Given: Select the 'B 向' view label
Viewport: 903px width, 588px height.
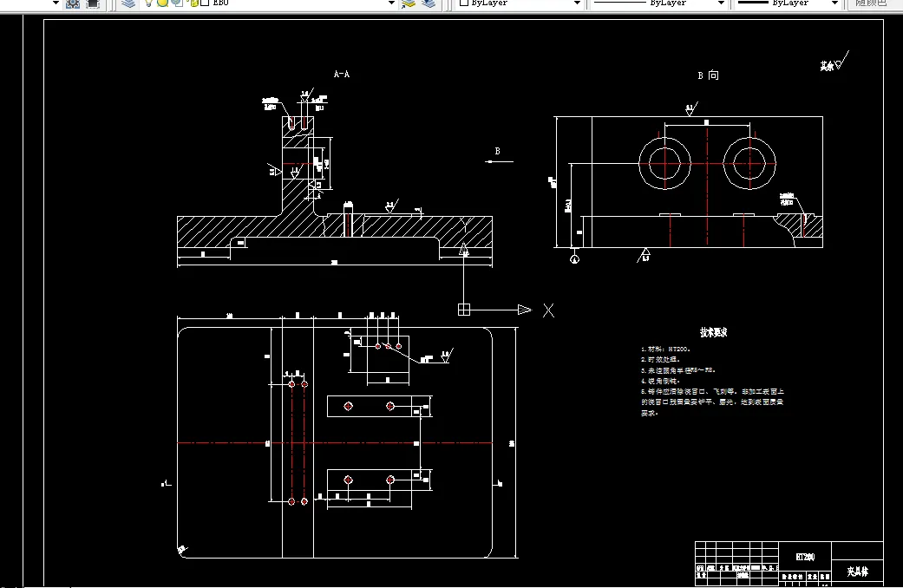Looking at the screenshot, I should click(708, 75).
